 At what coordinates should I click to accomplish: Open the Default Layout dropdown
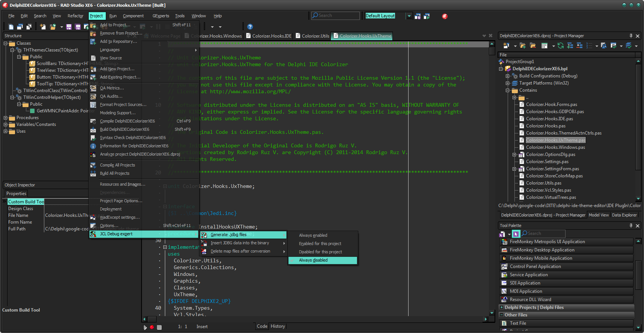click(x=409, y=16)
